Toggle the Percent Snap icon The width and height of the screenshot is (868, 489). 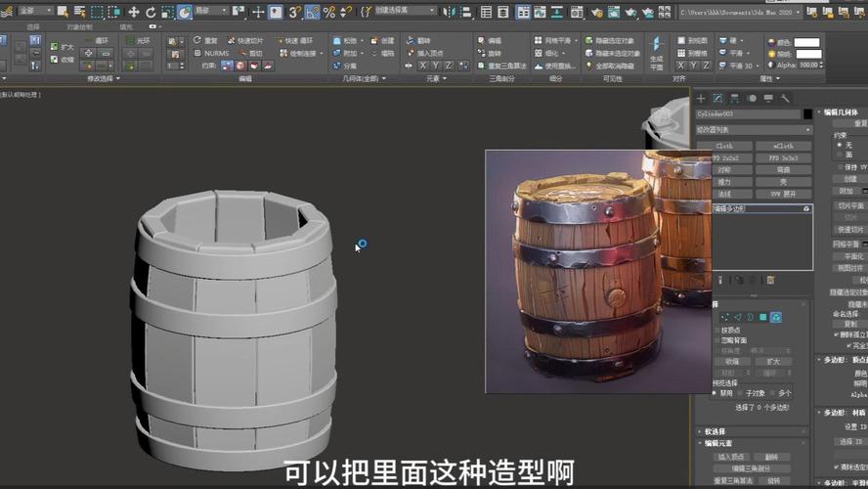[329, 12]
